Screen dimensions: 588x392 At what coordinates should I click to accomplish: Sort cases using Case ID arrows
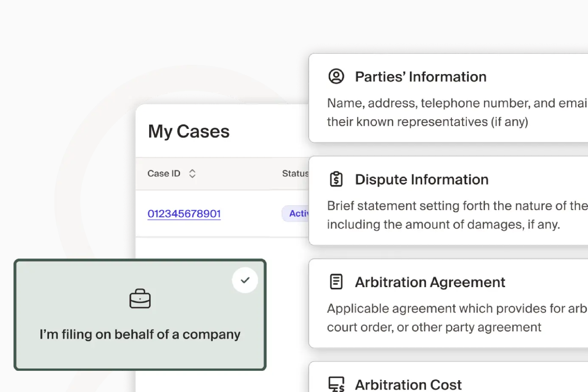(192, 174)
